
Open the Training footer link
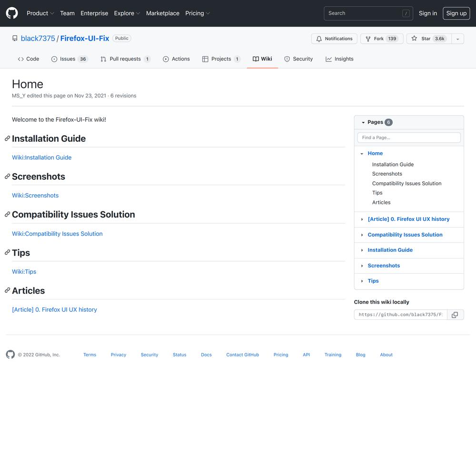pos(333,355)
